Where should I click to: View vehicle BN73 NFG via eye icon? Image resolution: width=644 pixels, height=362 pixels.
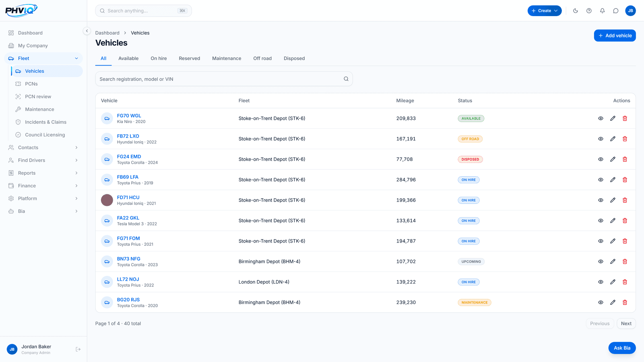pyautogui.click(x=601, y=261)
